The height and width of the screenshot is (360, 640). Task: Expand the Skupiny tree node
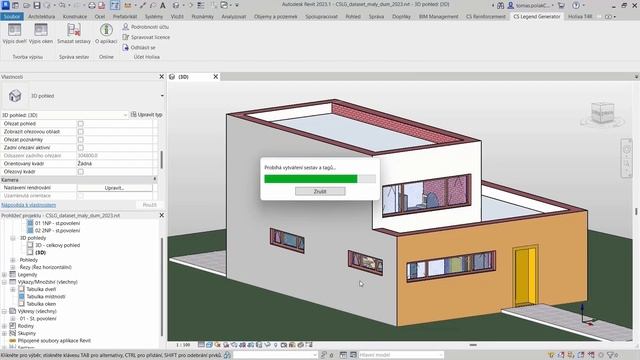(x=4, y=333)
